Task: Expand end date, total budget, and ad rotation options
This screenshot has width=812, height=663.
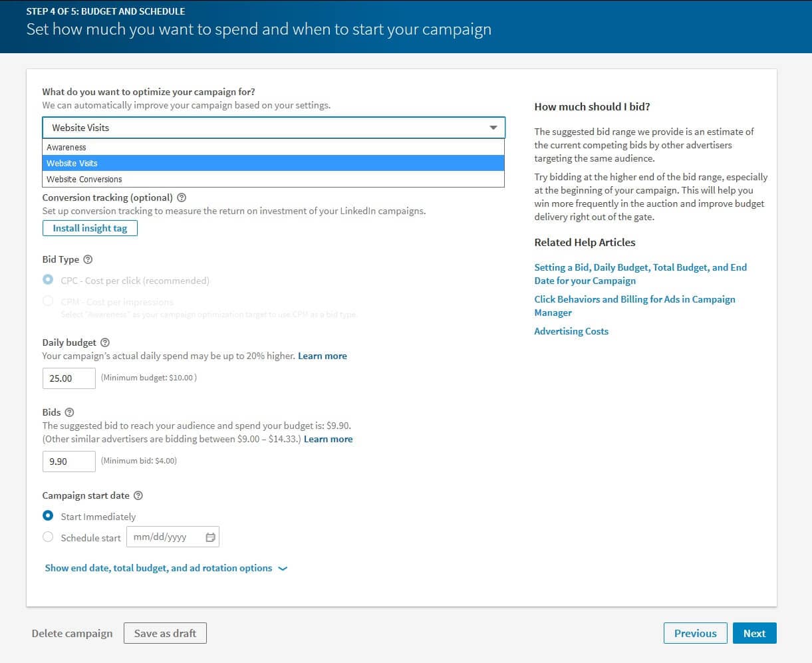Action: click(157, 568)
